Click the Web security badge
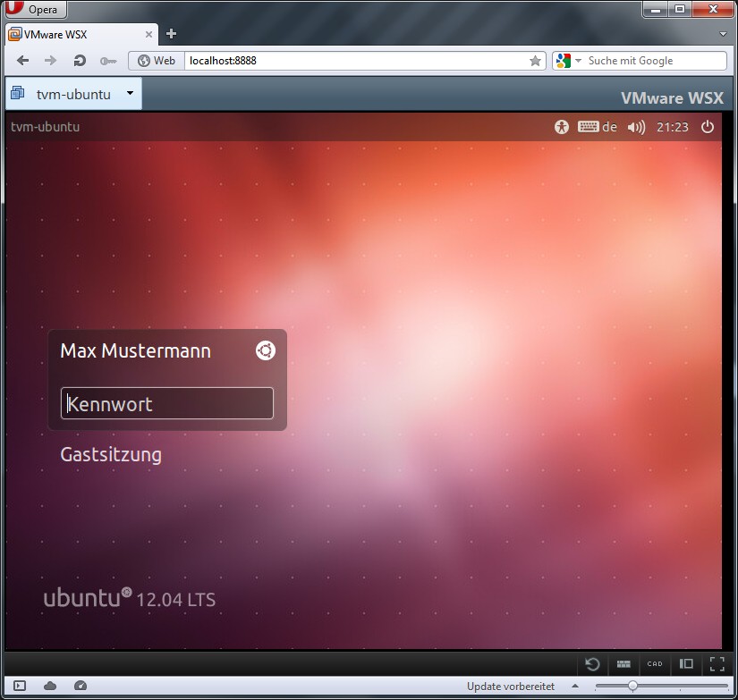738x700 pixels. tap(157, 61)
